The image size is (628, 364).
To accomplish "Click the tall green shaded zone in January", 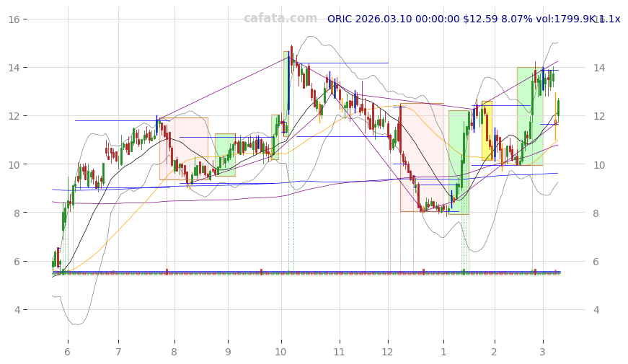I will (458, 162).
